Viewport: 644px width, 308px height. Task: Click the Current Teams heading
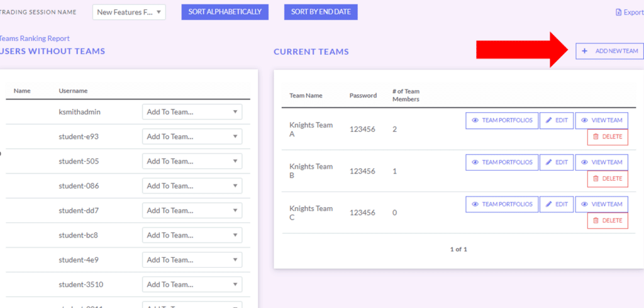311,52
